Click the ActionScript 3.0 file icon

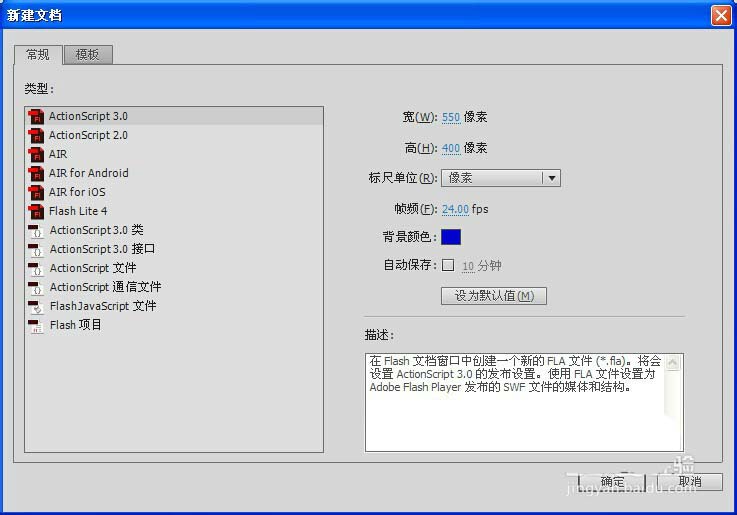click(x=36, y=117)
